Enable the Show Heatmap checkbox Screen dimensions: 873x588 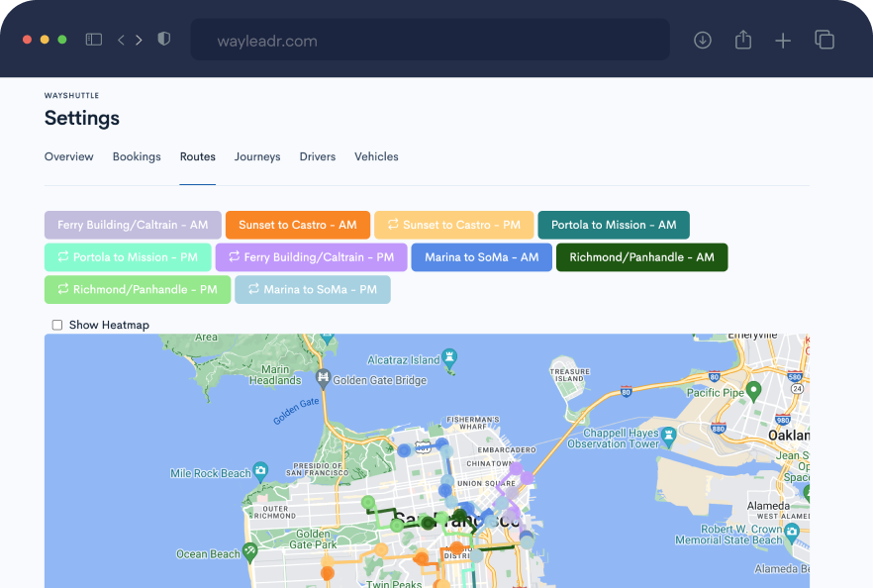(x=56, y=325)
